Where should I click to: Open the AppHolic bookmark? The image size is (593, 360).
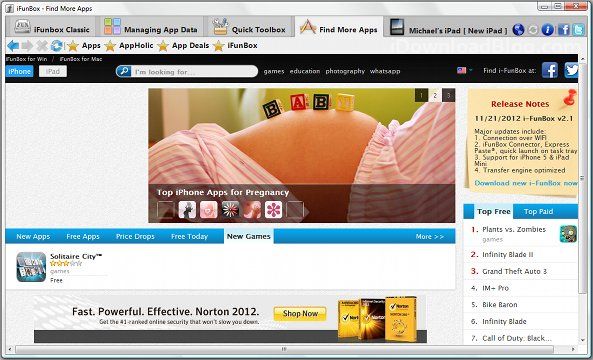point(129,46)
